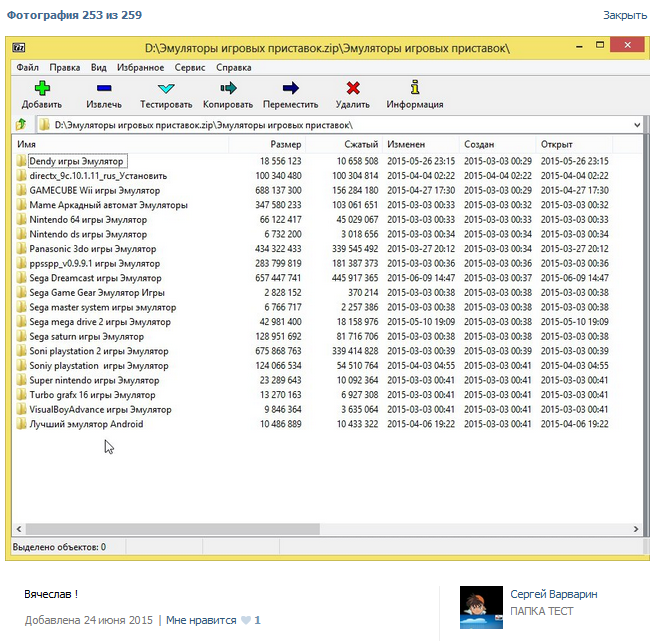Click the yellow Информация (Info) icon

[415, 87]
